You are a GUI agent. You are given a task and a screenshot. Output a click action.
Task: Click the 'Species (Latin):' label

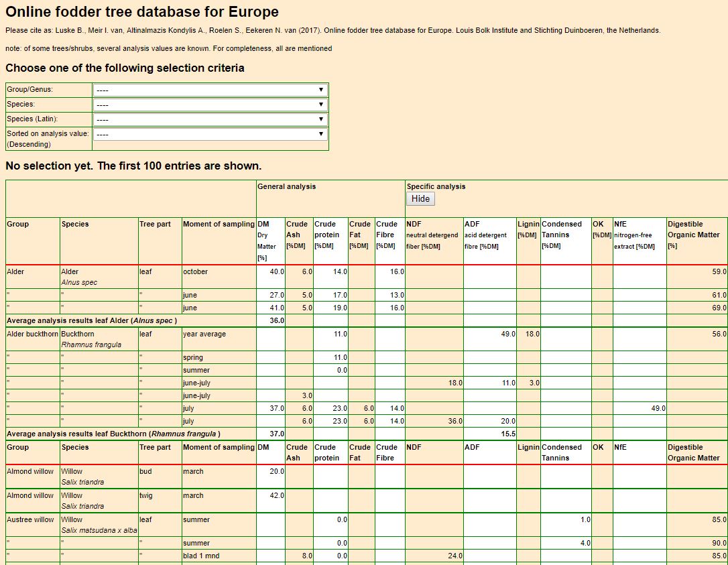pyautogui.click(x=32, y=119)
